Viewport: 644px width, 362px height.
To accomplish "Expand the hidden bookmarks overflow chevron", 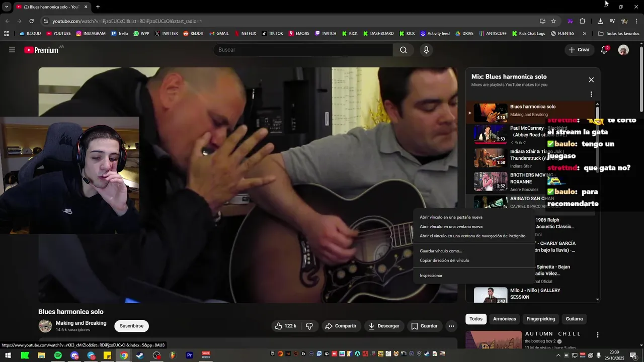I will [584, 34].
